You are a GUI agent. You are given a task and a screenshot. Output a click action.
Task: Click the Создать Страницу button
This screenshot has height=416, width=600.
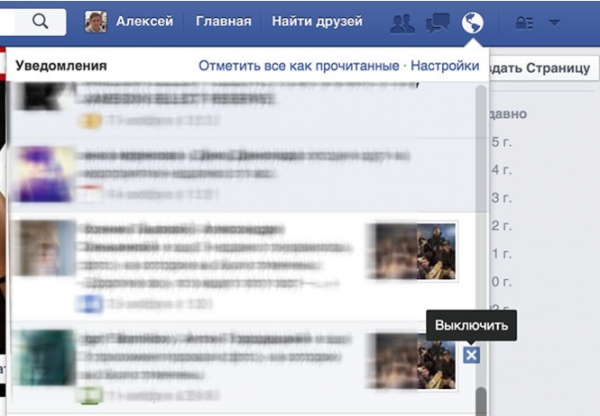pyautogui.click(x=545, y=66)
